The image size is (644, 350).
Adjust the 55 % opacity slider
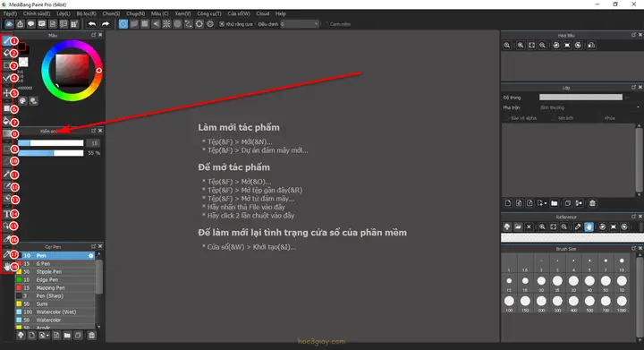coord(50,153)
